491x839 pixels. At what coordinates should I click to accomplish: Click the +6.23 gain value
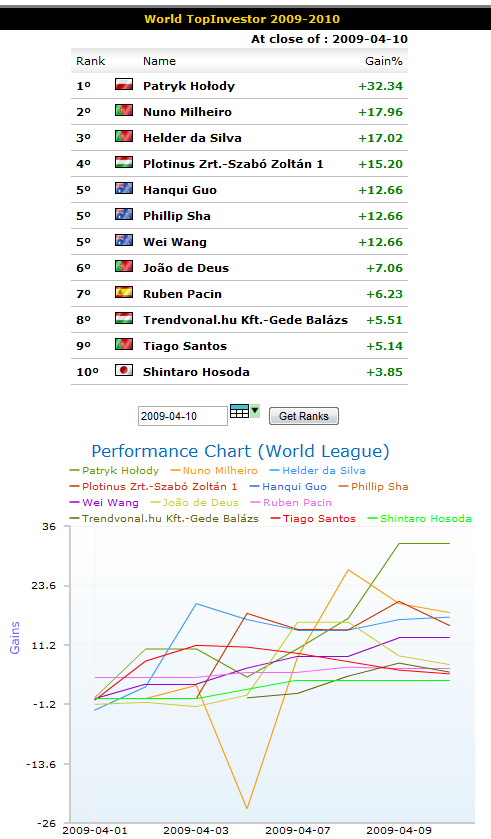[x=385, y=294]
